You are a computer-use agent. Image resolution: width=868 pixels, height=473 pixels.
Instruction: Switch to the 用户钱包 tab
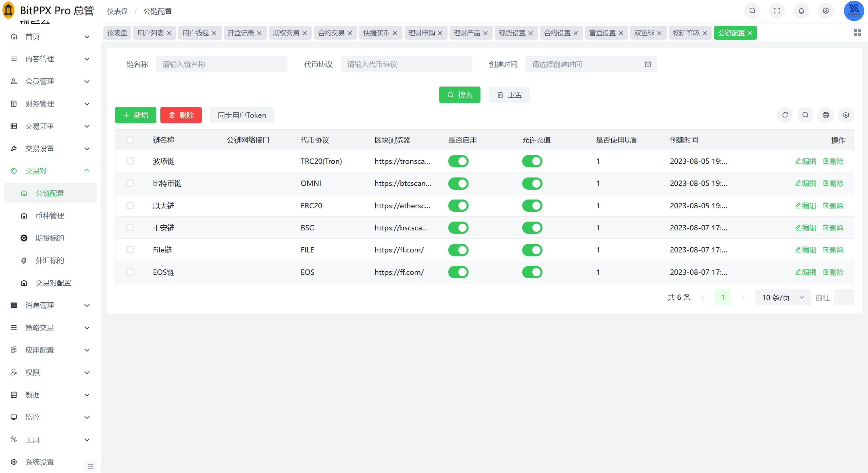[196, 33]
